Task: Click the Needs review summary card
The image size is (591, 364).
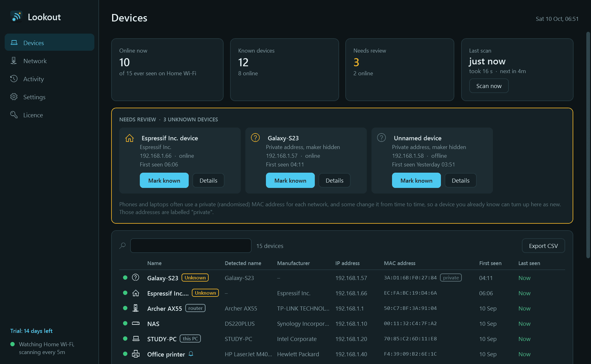Action: click(x=400, y=70)
